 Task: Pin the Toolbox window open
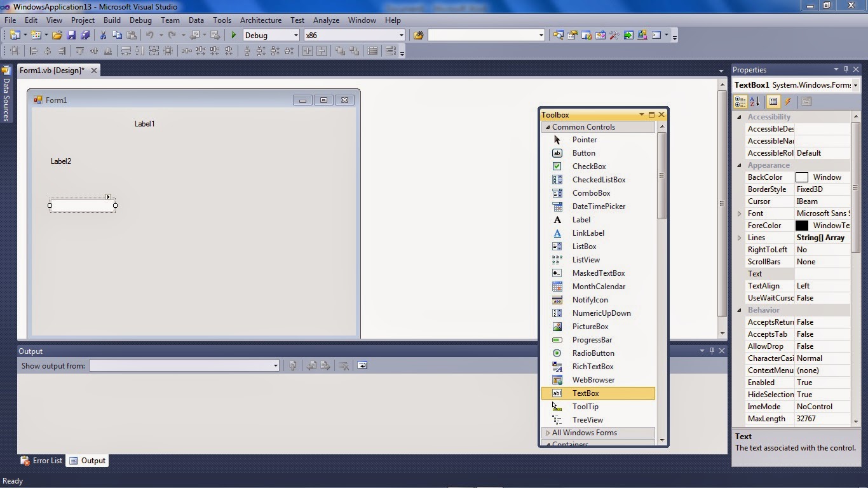(x=651, y=114)
